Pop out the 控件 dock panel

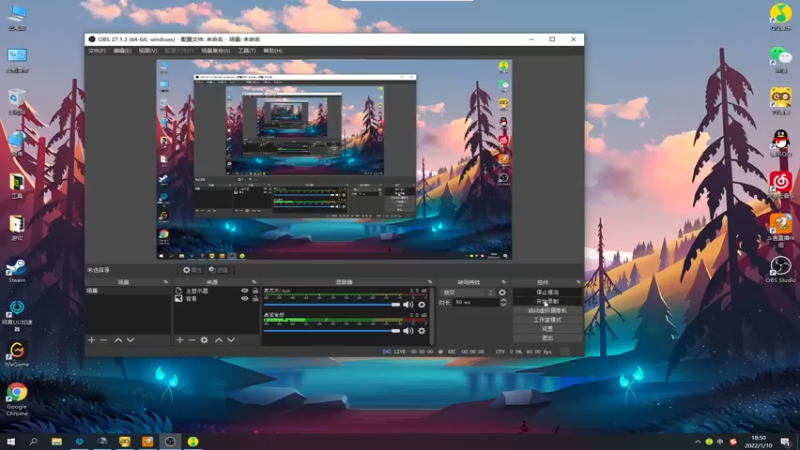[578, 282]
